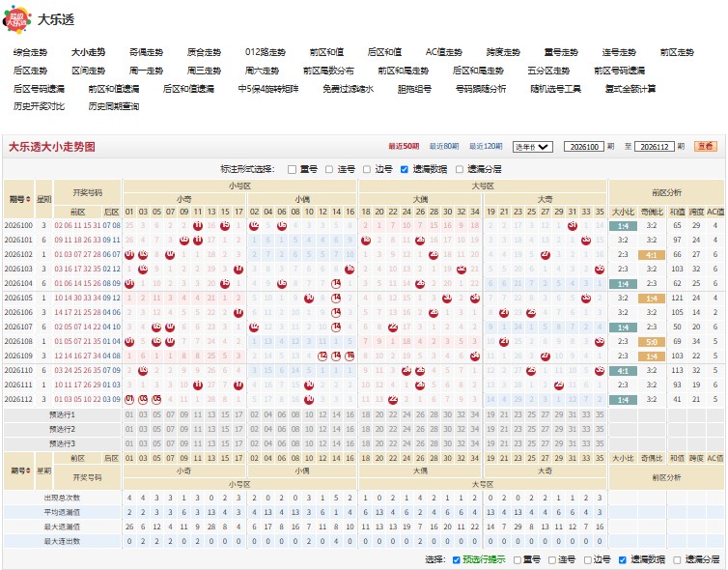Screen dimensions: 728x570
Task: Switch to 012路走势
Action: 266,52
